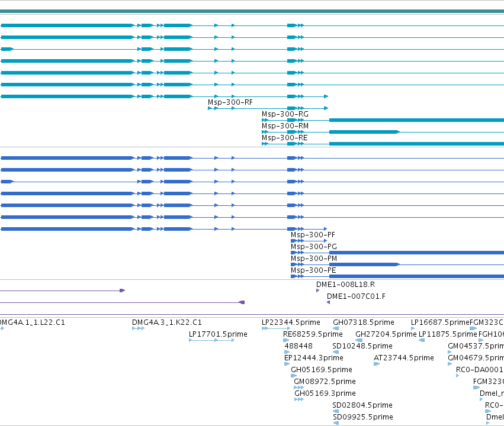Click the light blue glyph under GH07318.5prime
The image size is (504, 426).
[336, 328]
